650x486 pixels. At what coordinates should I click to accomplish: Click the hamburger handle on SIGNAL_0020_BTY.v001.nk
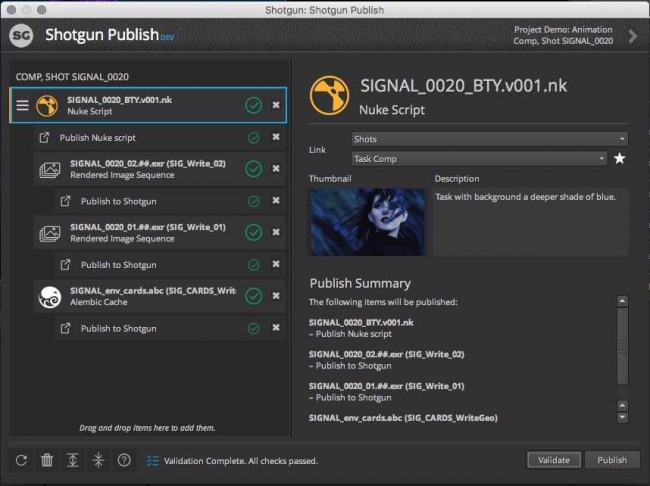click(23, 105)
